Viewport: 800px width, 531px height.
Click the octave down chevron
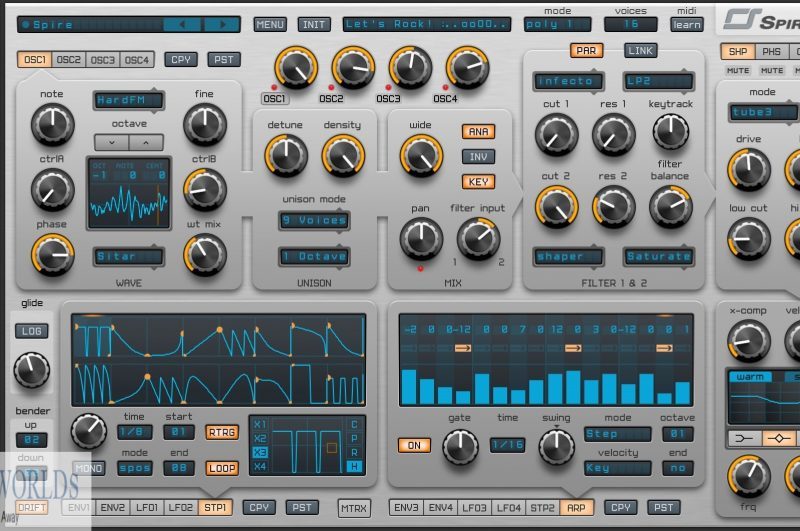point(112,142)
